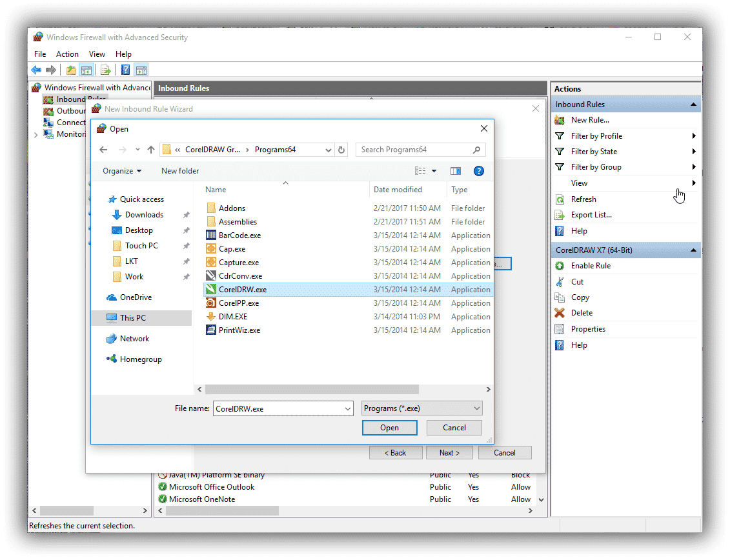Screen dimensions: 730x560
Task: Click the Open button in file dialog
Action: pos(390,428)
